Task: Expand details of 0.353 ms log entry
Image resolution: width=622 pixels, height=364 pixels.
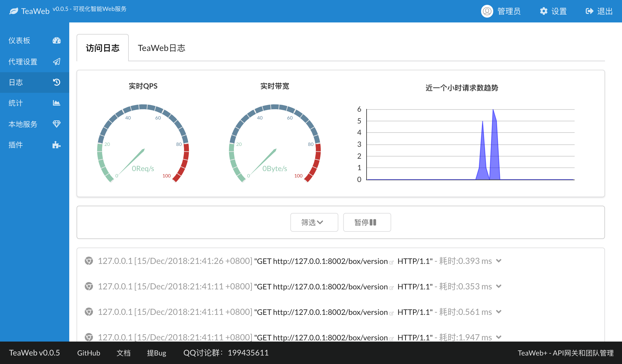Action: 499,286
